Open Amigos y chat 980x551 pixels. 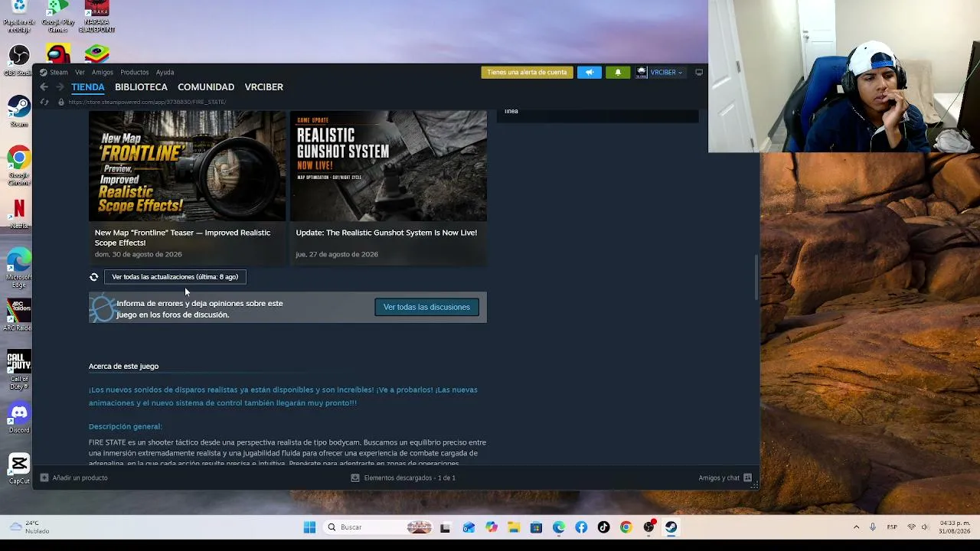tap(719, 478)
